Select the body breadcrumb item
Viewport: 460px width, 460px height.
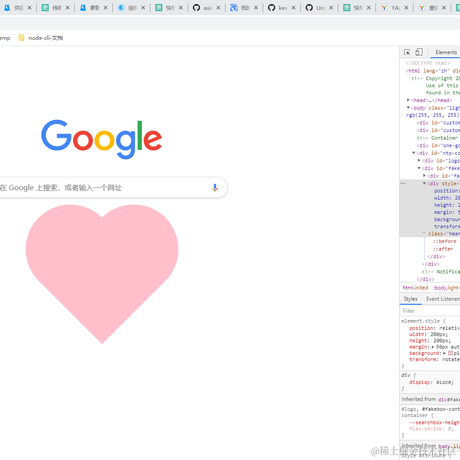click(x=447, y=288)
